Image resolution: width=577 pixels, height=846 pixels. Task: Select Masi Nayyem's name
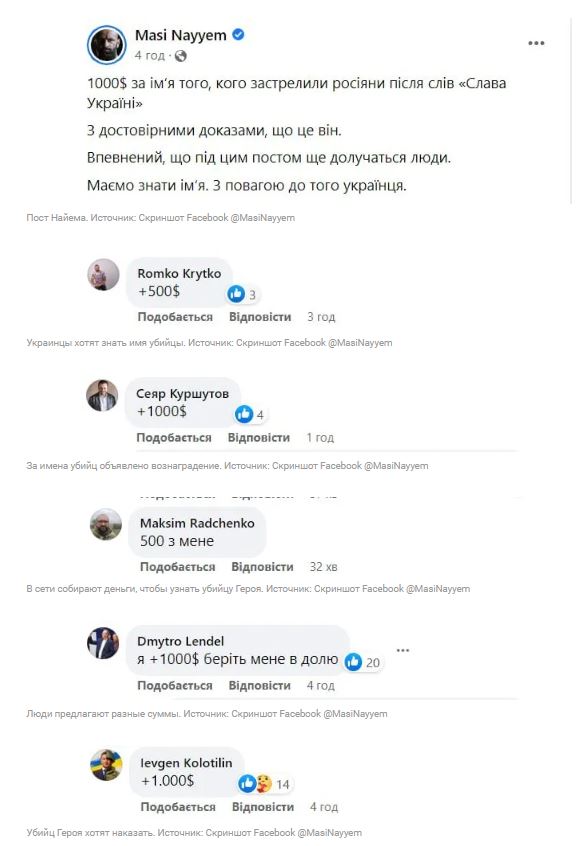(182, 32)
